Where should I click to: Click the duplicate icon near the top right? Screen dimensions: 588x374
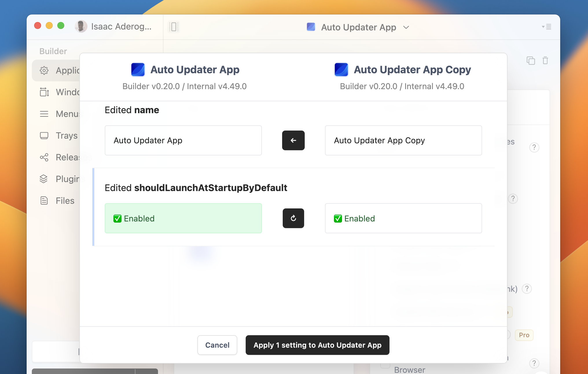(x=531, y=60)
